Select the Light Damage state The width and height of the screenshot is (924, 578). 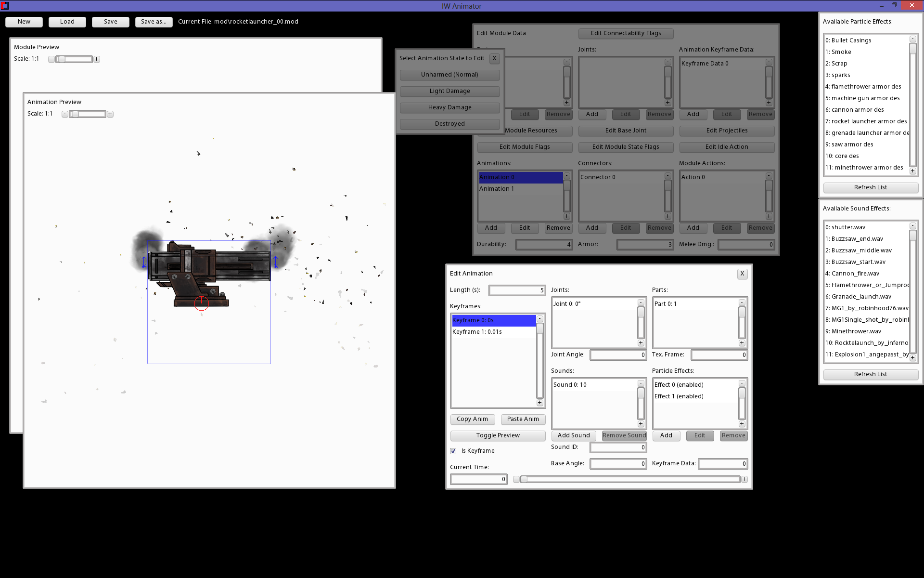tap(449, 91)
